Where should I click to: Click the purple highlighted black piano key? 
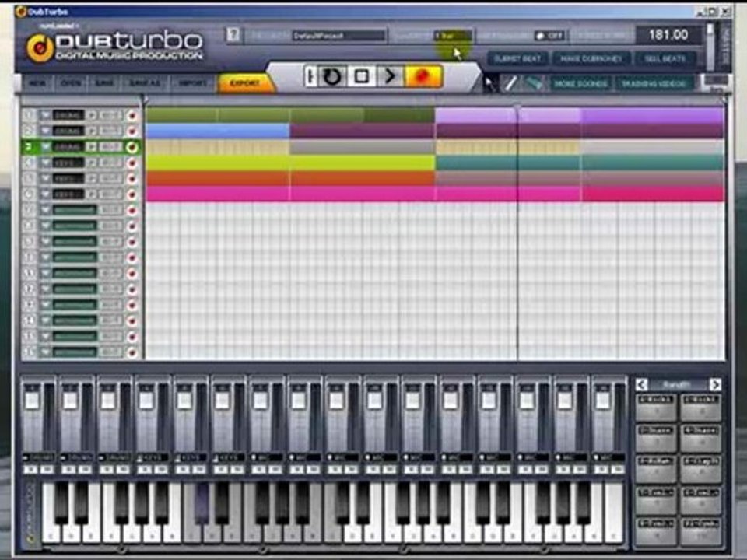click(x=201, y=503)
